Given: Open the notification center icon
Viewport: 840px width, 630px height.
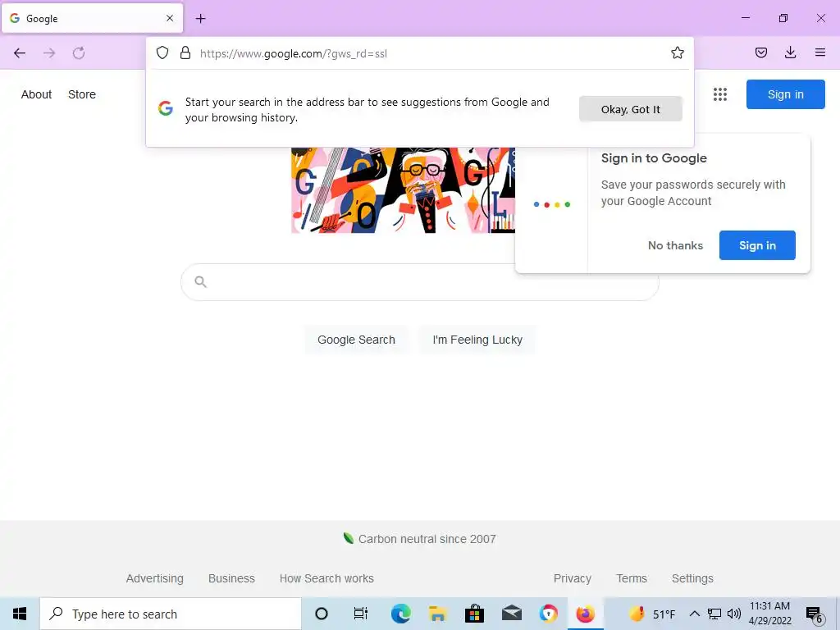Looking at the screenshot, I should click(x=815, y=614).
